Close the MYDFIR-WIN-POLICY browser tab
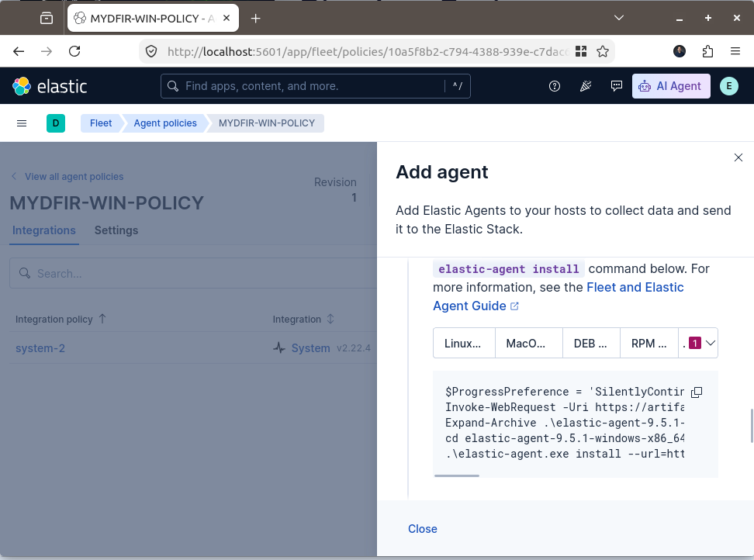The height and width of the screenshot is (560, 754). point(227,19)
